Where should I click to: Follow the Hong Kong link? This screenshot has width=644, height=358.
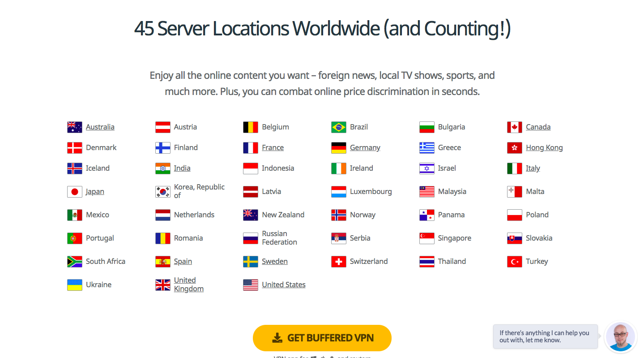[544, 148]
